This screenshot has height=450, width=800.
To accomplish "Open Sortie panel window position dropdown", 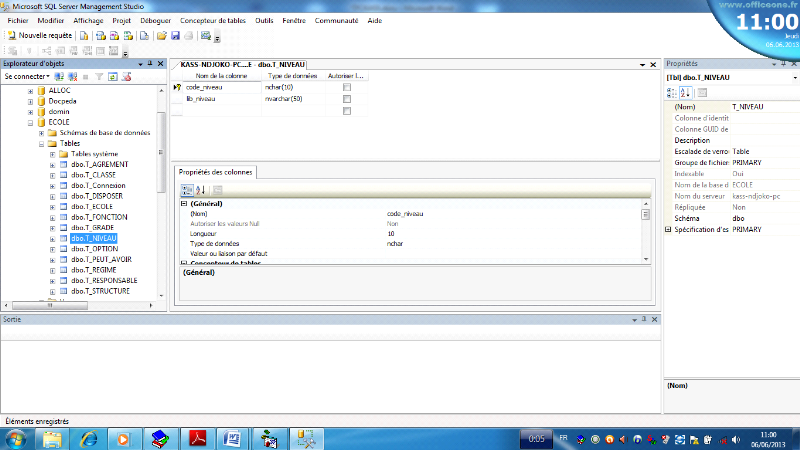I will 634,320.
